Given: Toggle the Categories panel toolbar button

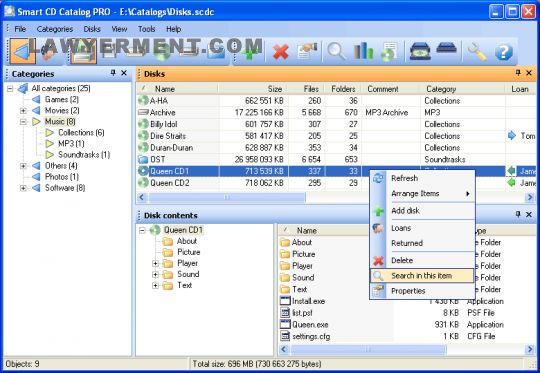Looking at the screenshot, I should click(22, 52).
